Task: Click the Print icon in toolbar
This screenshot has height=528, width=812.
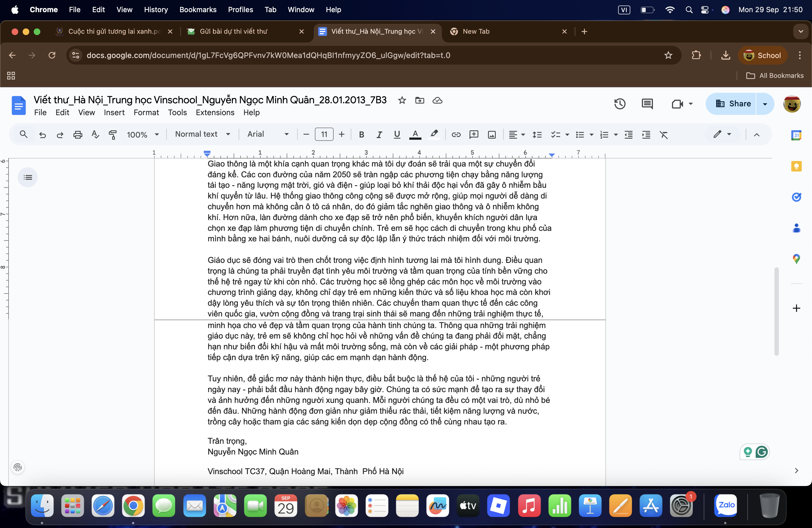Action: coord(78,134)
